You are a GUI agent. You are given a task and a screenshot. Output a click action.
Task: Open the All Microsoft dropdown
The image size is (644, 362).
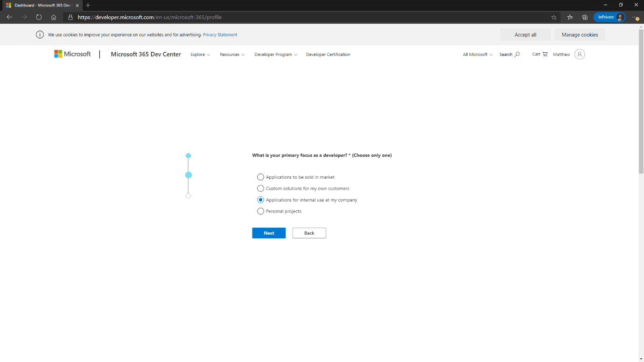(477, 55)
